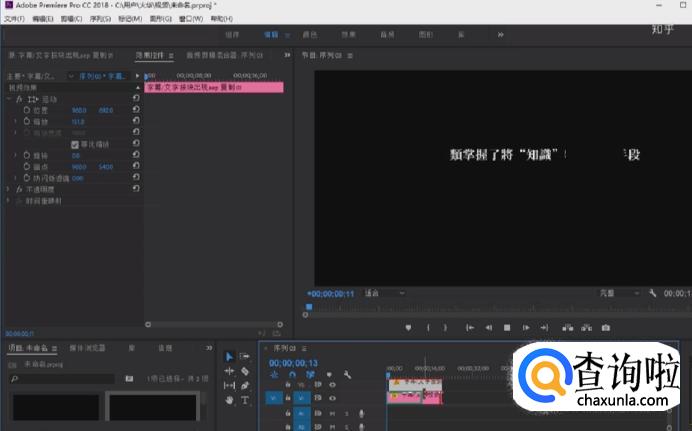Select the Hand tool

pos(229,400)
